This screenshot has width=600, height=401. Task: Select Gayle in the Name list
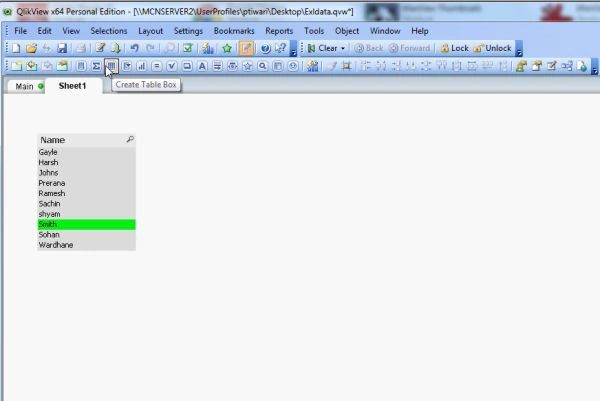coord(86,152)
